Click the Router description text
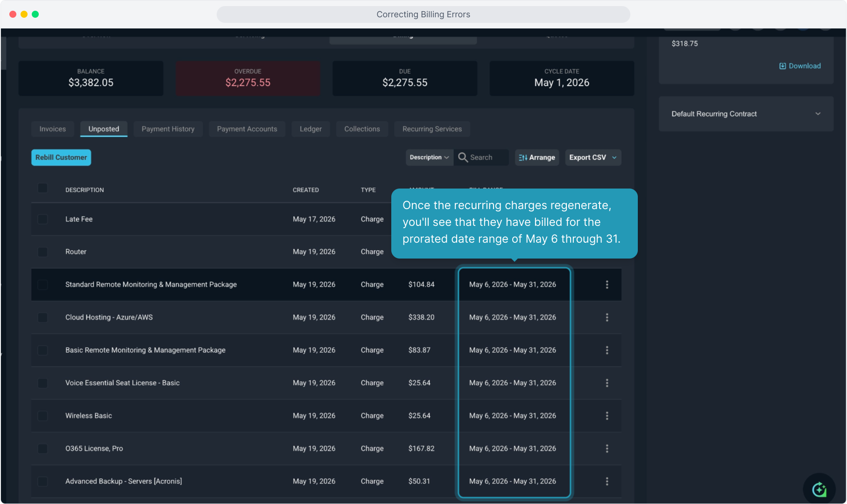 pos(76,252)
